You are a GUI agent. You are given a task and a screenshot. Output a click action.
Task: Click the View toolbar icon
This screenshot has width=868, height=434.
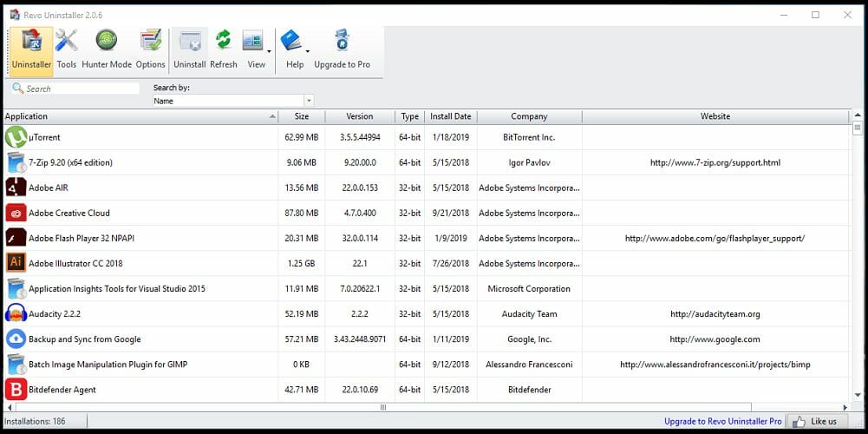tap(253, 41)
